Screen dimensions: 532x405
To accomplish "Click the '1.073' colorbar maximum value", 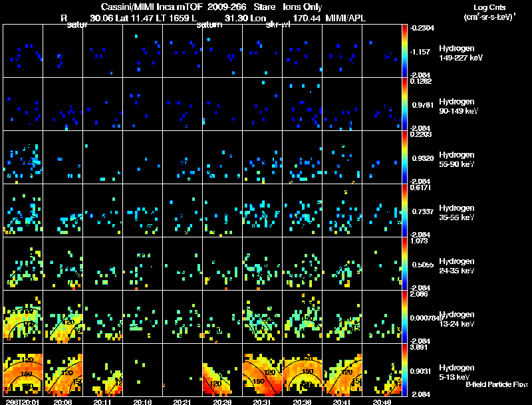I will pos(420,241).
